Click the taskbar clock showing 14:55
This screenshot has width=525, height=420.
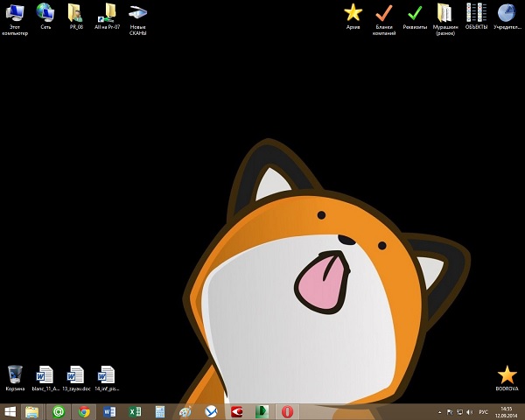tap(507, 411)
